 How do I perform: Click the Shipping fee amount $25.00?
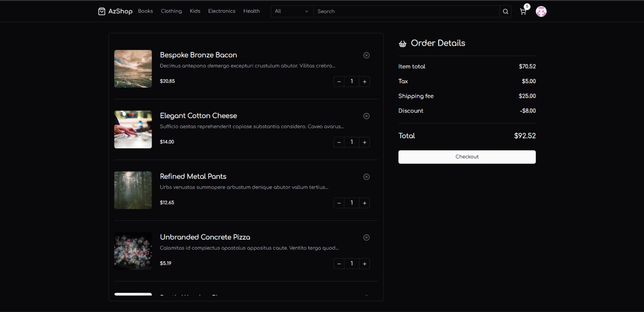(x=527, y=96)
